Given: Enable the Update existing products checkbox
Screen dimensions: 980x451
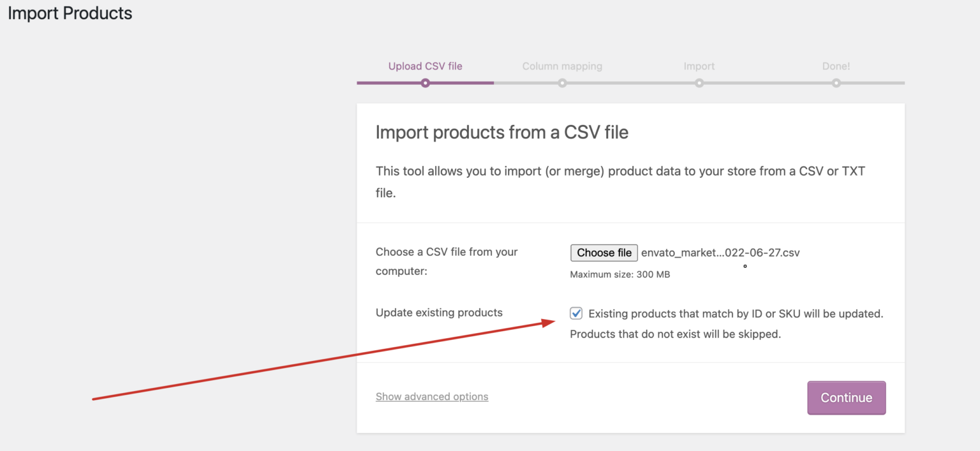Looking at the screenshot, I should [576, 313].
